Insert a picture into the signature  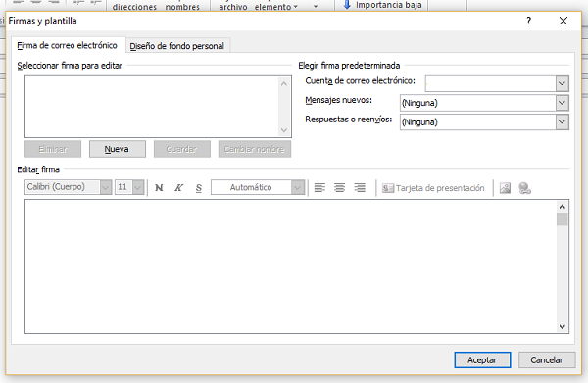[505, 188]
